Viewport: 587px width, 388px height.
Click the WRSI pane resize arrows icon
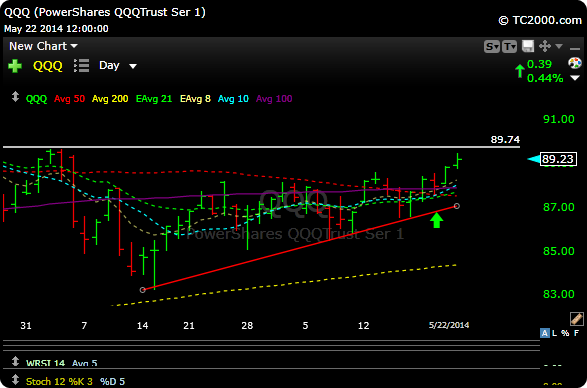point(15,361)
